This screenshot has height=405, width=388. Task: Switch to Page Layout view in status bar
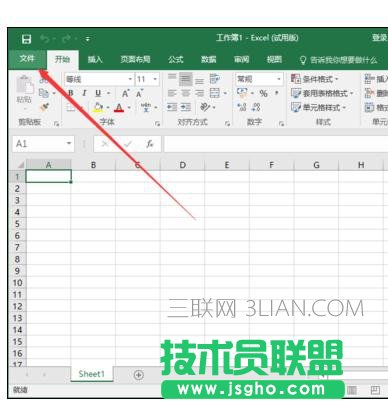352,390
